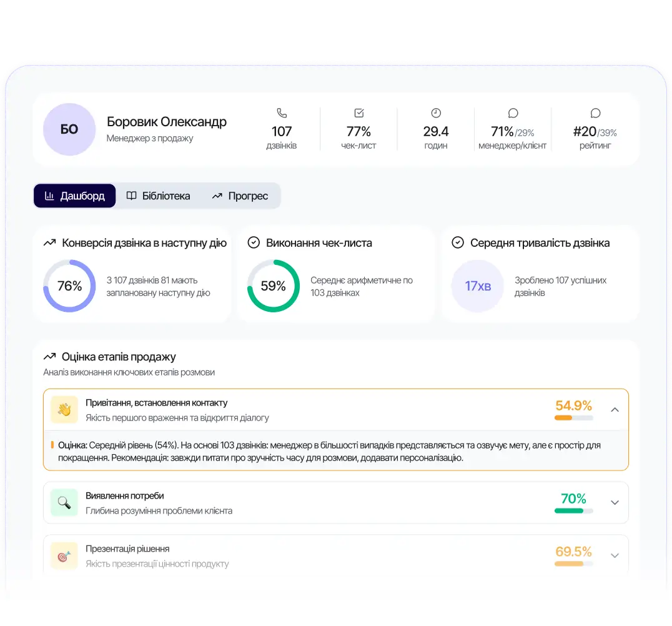Click the dartboard icon on Презентація рішення
Image resolution: width=672 pixels, height=626 pixels.
[x=64, y=555]
